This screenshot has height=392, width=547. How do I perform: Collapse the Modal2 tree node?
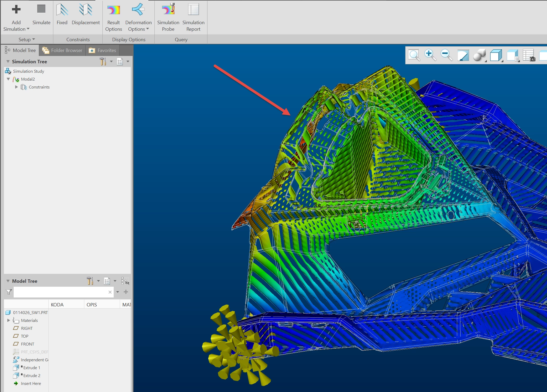(8, 79)
